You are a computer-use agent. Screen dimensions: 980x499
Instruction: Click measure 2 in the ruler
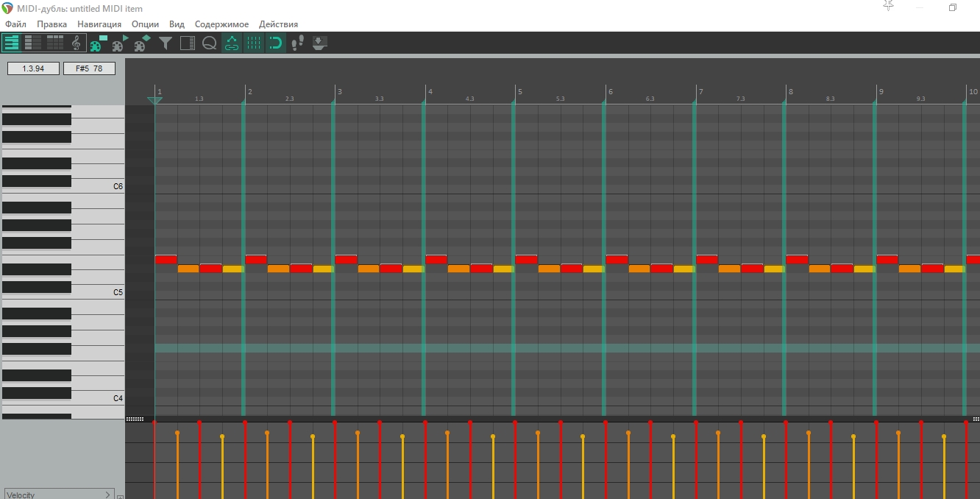pos(250,92)
